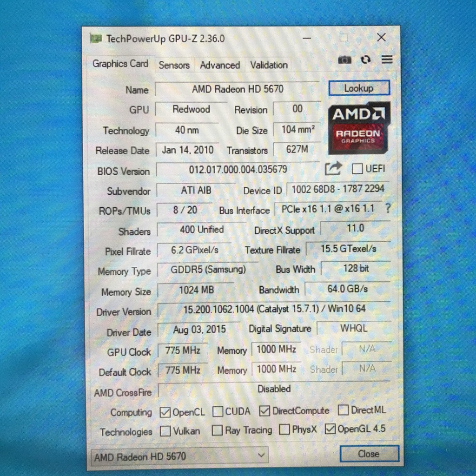476x476 pixels.
Task: Click the DirectX Support 11.0 value
Action: (x=355, y=228)
